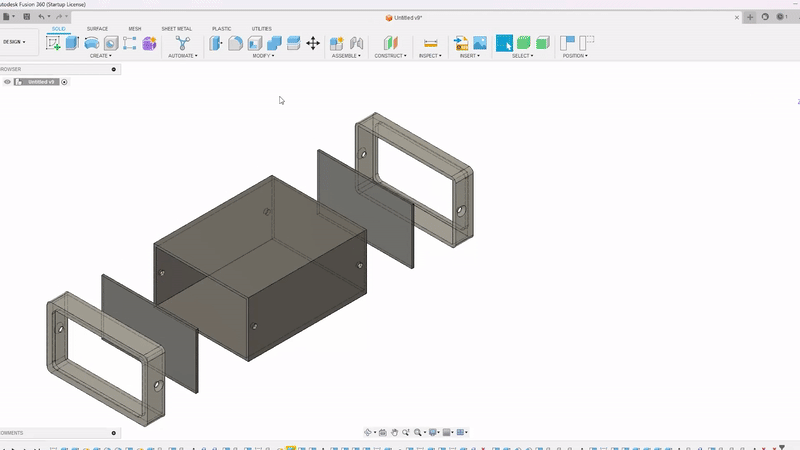Expand the Select menu
Screen dimensions: 800x450
tap(522, 56)
